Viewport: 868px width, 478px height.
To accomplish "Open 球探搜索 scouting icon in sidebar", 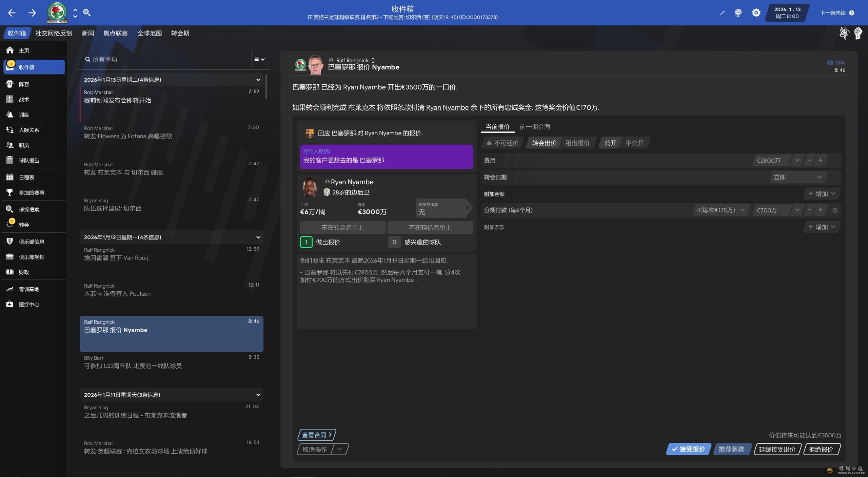I will 10,209.
